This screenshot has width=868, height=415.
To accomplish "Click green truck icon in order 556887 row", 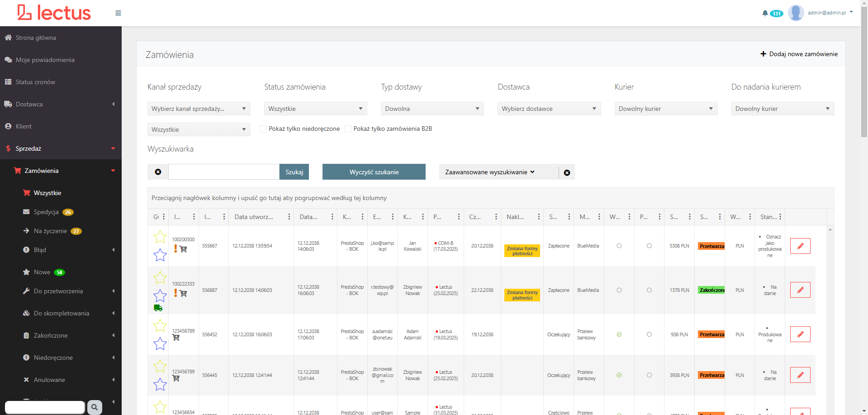I will click(x=158, y=308).
